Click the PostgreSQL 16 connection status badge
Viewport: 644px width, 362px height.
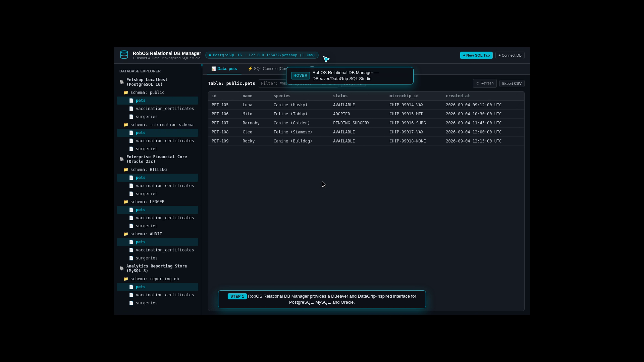click(x=262, y=55)
